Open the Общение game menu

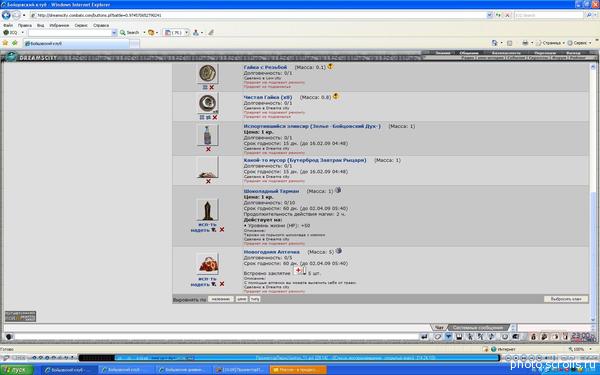point(468,53)
